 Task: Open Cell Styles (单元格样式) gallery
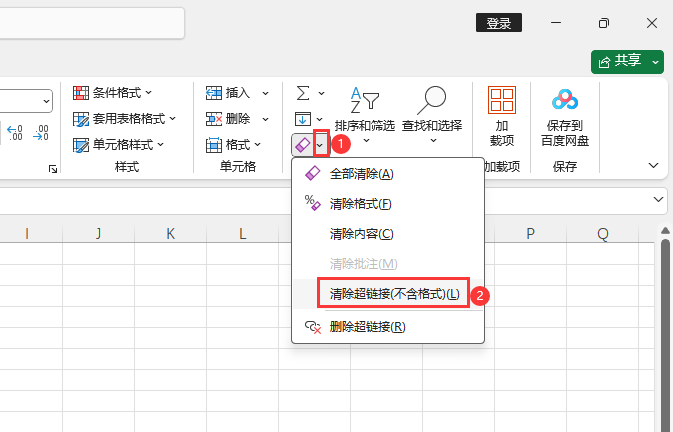(118, 145)
